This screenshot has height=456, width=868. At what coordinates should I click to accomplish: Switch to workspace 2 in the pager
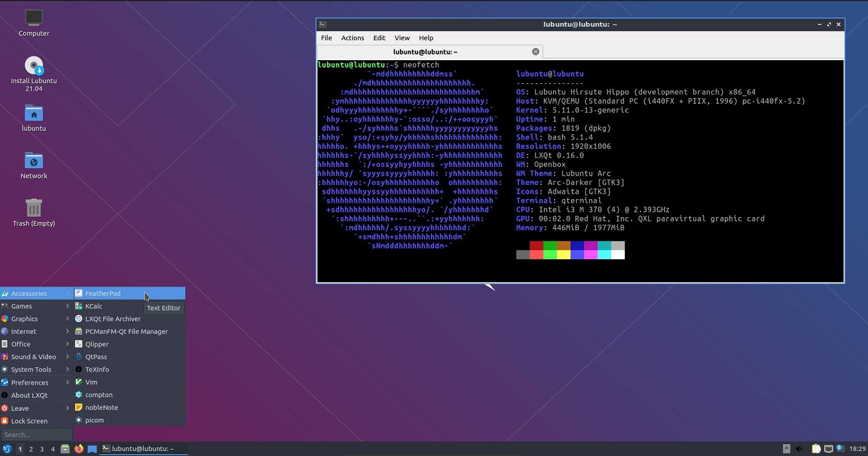tap(31, 449)
